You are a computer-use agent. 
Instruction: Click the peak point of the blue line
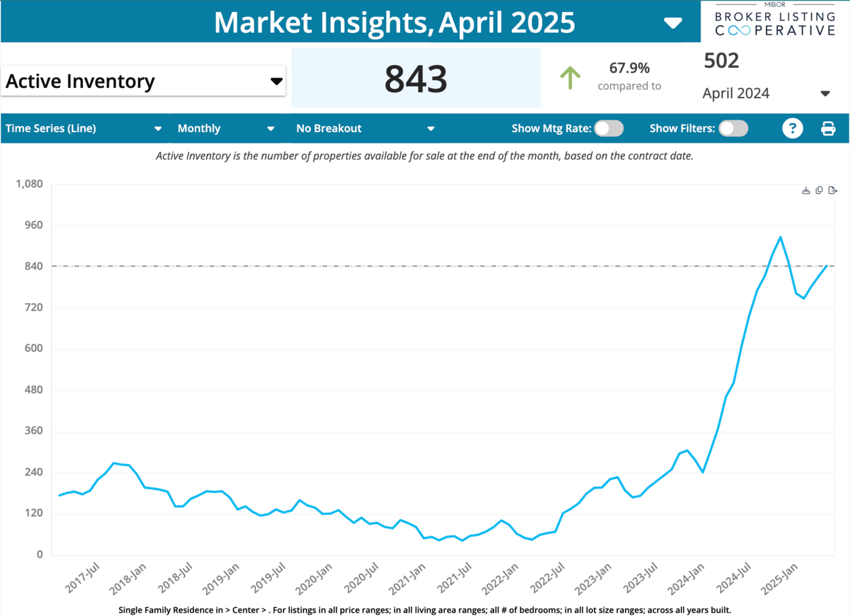coord(780,237)
